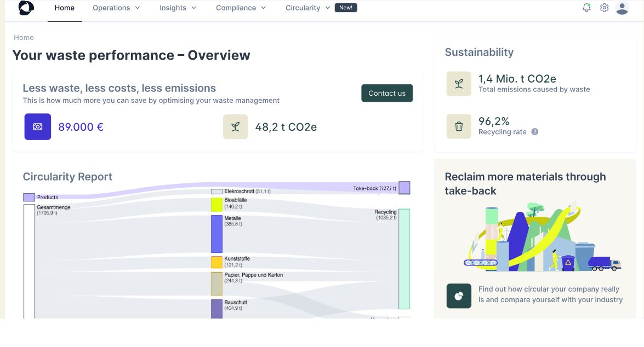Select Compliance in the navigation bar

240,8
